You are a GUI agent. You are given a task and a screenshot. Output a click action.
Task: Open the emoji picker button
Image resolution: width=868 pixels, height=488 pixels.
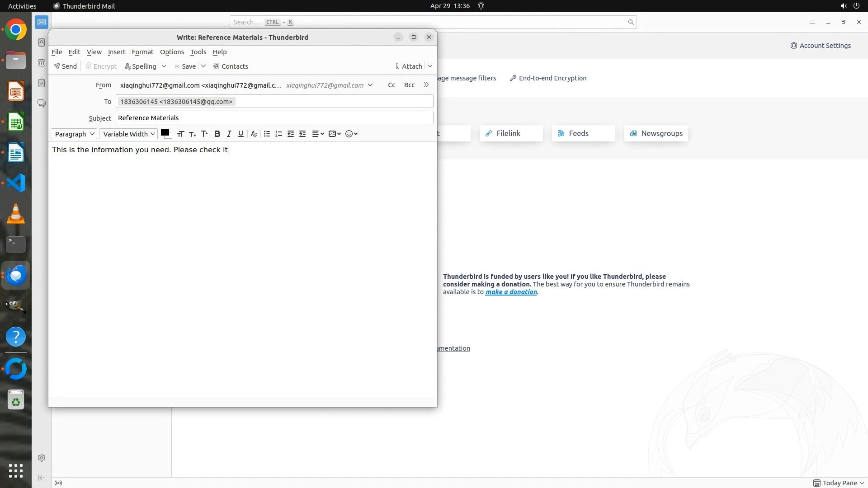click(x=351, y=134)
